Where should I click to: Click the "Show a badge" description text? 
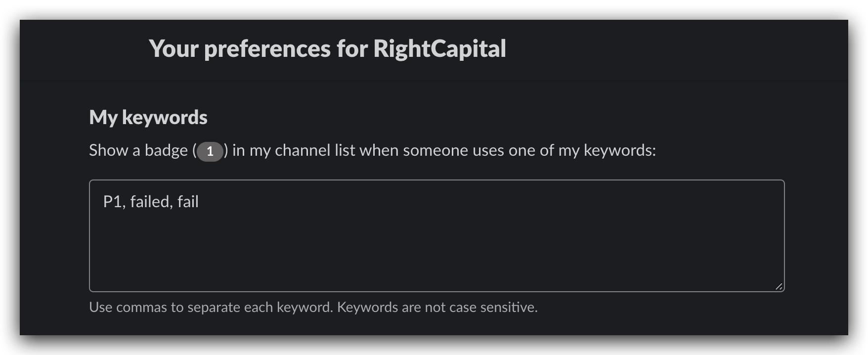pyautogui.click(x=138, y=150)
